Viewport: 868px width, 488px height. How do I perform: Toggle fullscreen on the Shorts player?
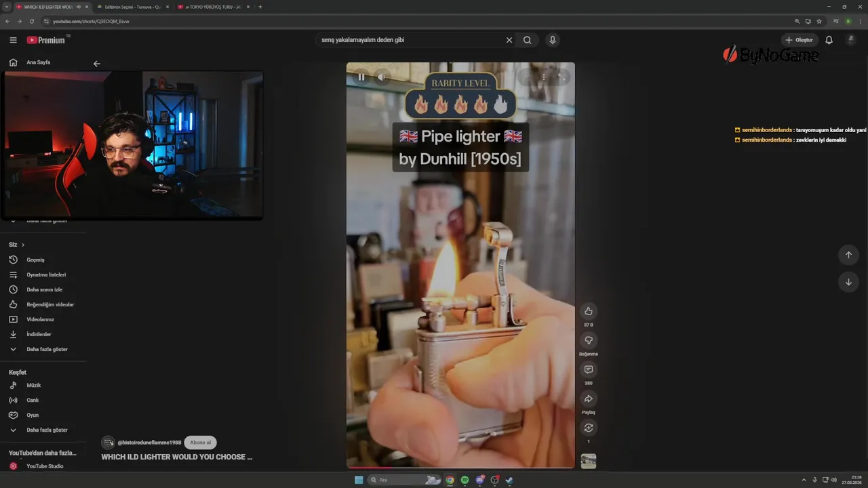coord(561,77)
